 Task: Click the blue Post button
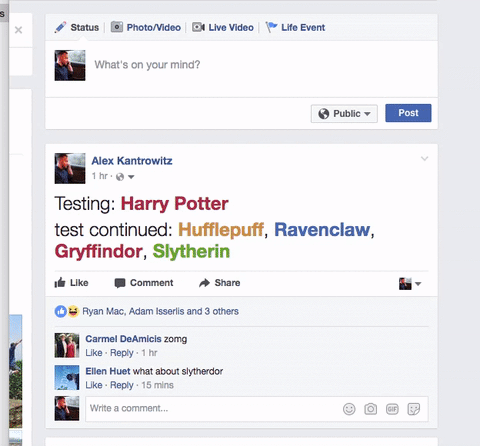click(x=408, y=113)
